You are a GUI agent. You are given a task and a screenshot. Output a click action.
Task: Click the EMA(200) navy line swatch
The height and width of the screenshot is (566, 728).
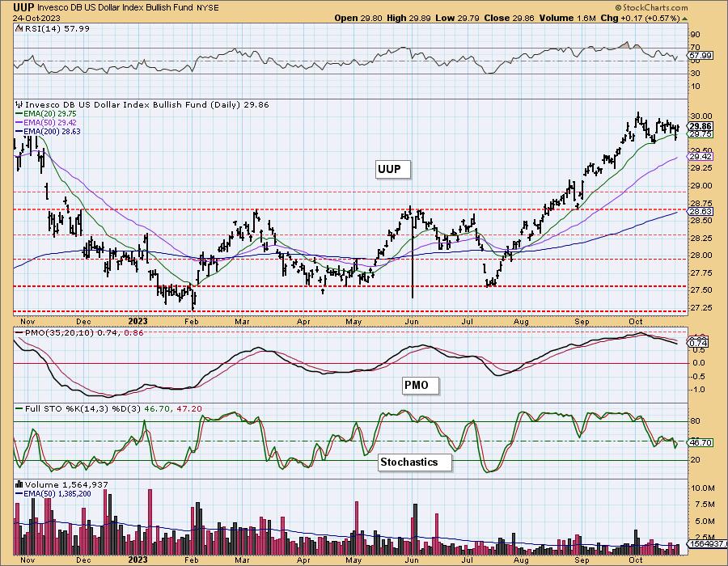click(19, 131)
